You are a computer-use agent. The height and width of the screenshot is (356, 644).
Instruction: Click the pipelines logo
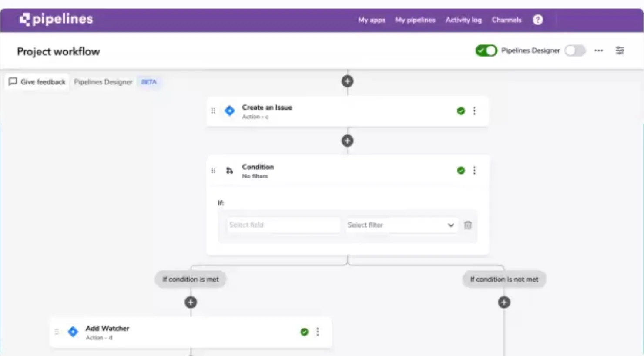(x=56, y=19)
